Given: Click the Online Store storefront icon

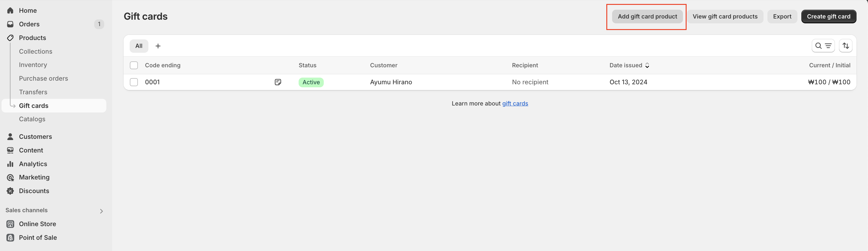Looking at the screenshot, I should (10, 224).
